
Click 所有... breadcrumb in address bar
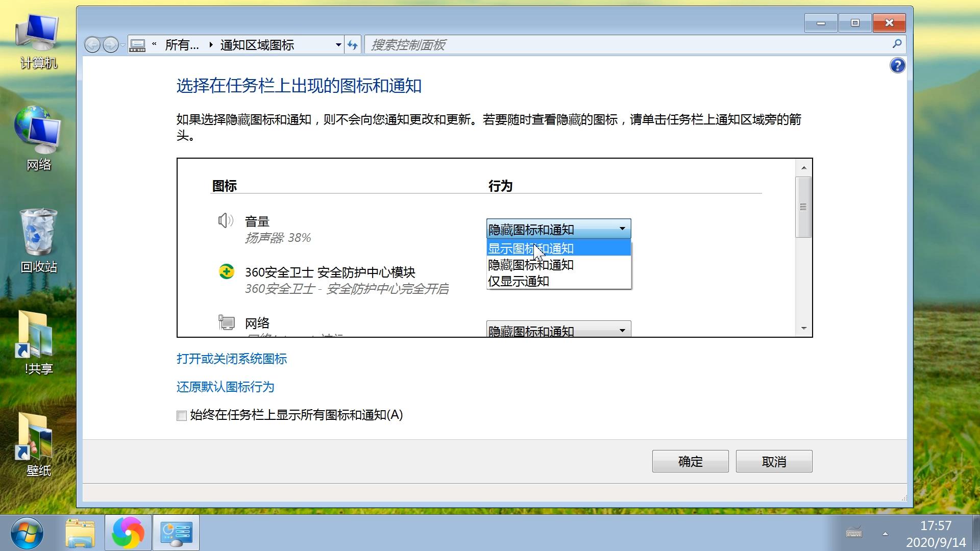pos(182,45)
